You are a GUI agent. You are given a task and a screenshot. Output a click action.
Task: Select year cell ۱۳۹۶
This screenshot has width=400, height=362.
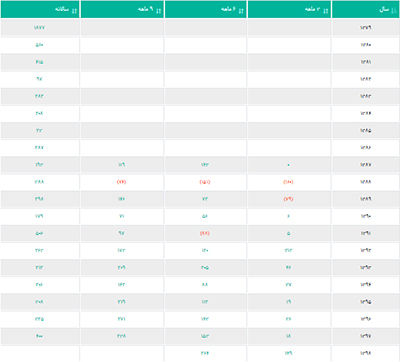point(366,319)
